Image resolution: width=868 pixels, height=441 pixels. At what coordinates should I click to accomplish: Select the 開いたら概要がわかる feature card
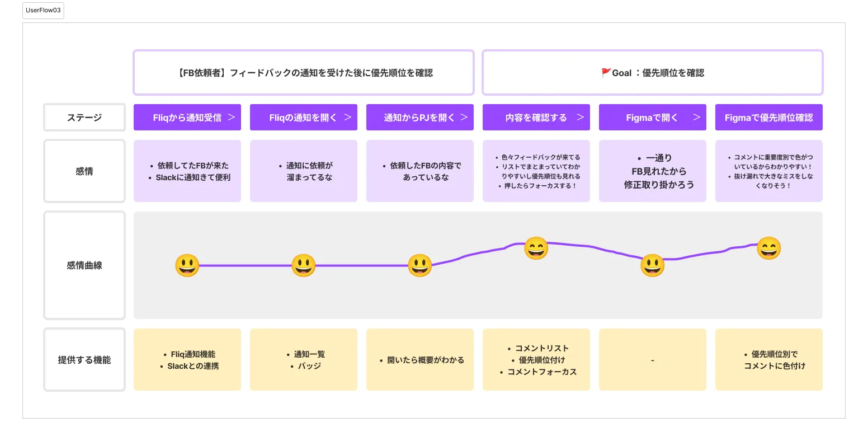pos(420,360)
